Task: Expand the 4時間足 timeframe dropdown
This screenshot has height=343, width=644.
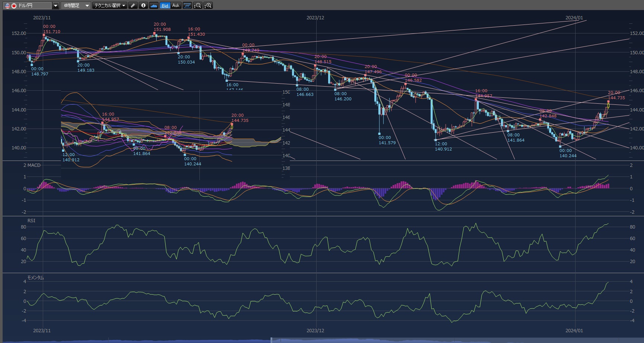Action: (x=87, y=6)
